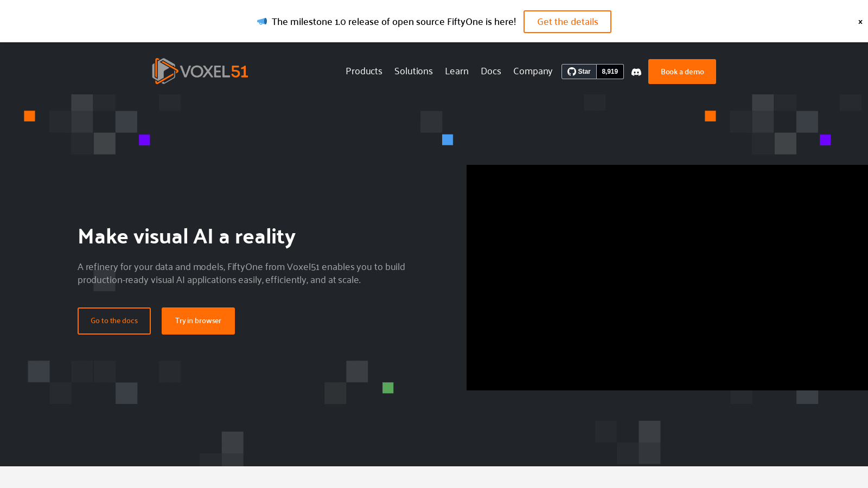868x488 pixels.
Task: Click the megaphone announcement icon
Action: tap(262, 22)
